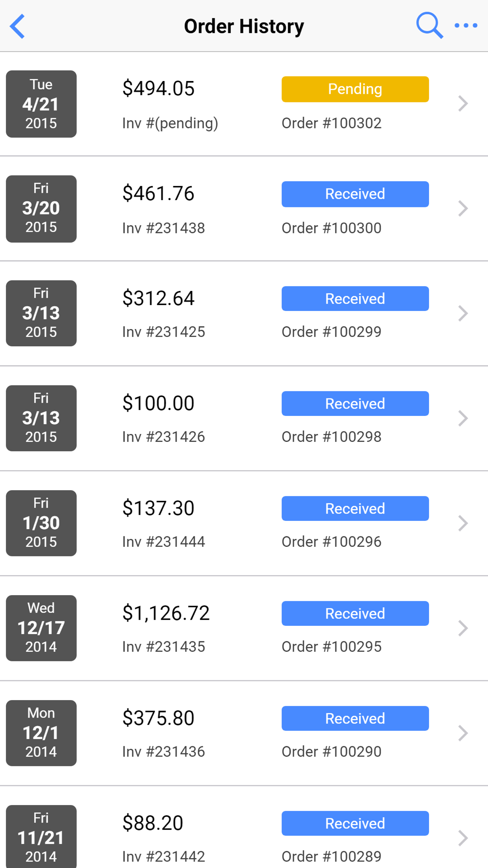Tap the Wed 12/17 2014 date tile
488x868 pixels.
(x=41, y=628)
